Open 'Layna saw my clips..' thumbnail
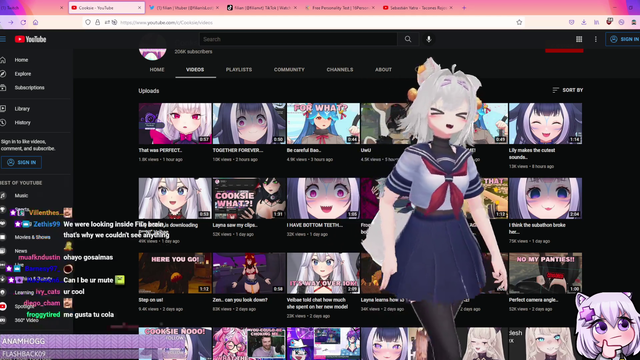 pyautogui.click(x=249, y=198)
